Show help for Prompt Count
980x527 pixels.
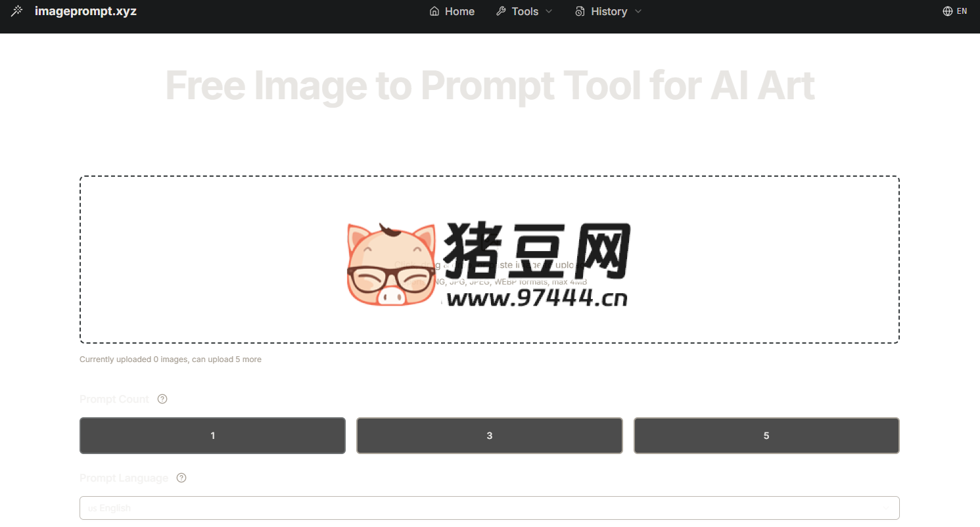point(162,399)
